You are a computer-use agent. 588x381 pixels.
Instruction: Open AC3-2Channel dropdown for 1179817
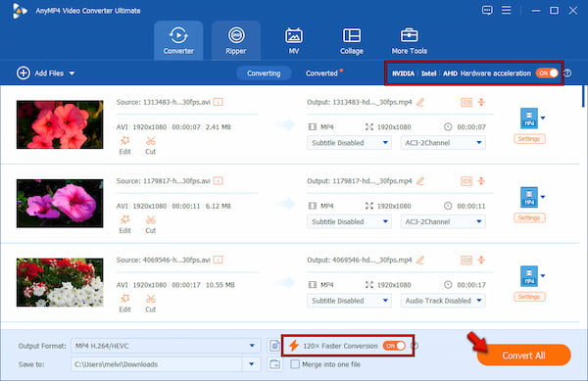tap(443, 221)
